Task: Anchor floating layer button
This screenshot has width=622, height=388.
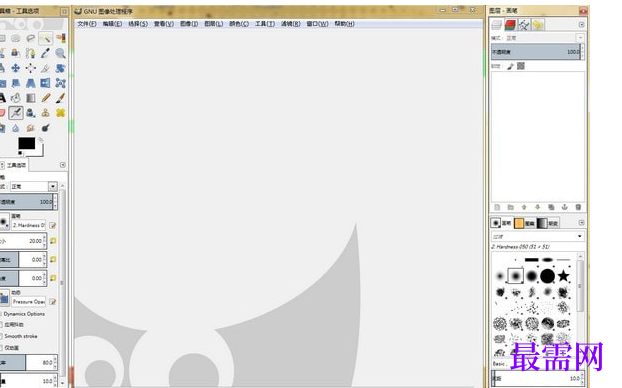Action: 564,207
